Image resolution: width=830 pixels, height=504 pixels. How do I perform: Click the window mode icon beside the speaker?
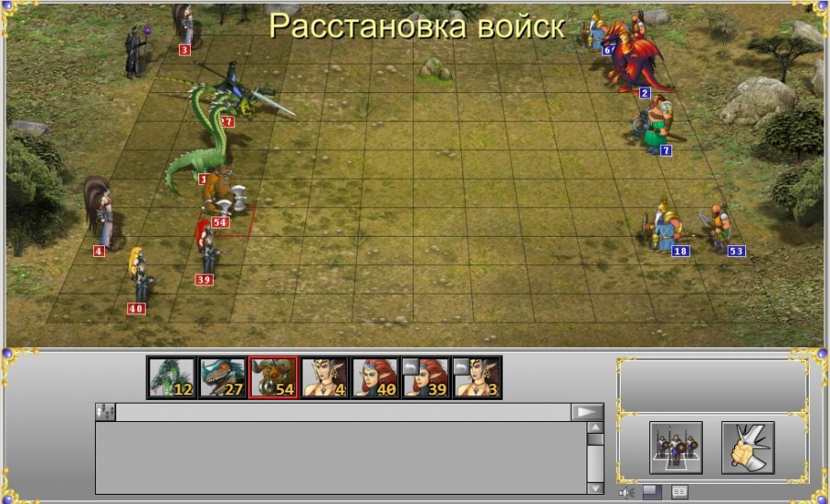[652, 492]
